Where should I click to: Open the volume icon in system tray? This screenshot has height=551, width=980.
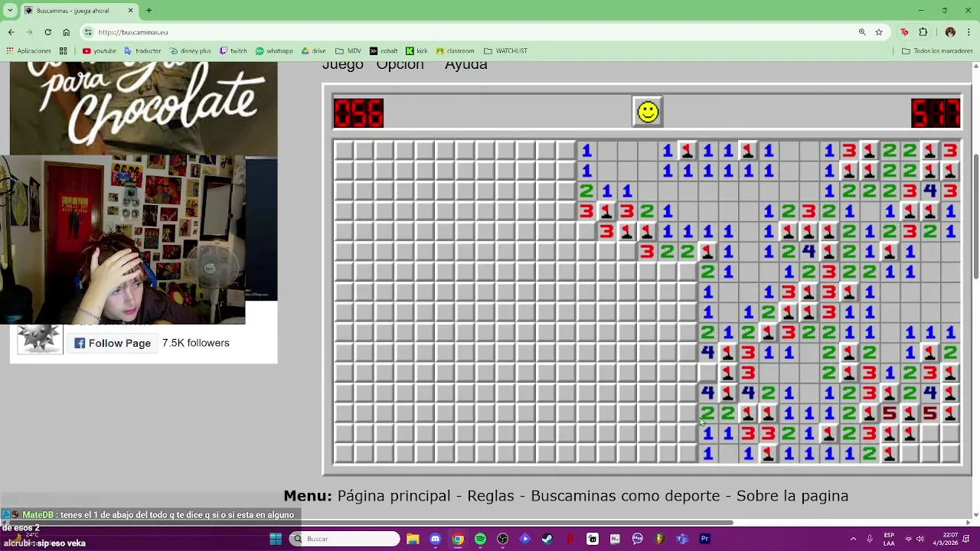pyautogui.click(x=920, y=539)
